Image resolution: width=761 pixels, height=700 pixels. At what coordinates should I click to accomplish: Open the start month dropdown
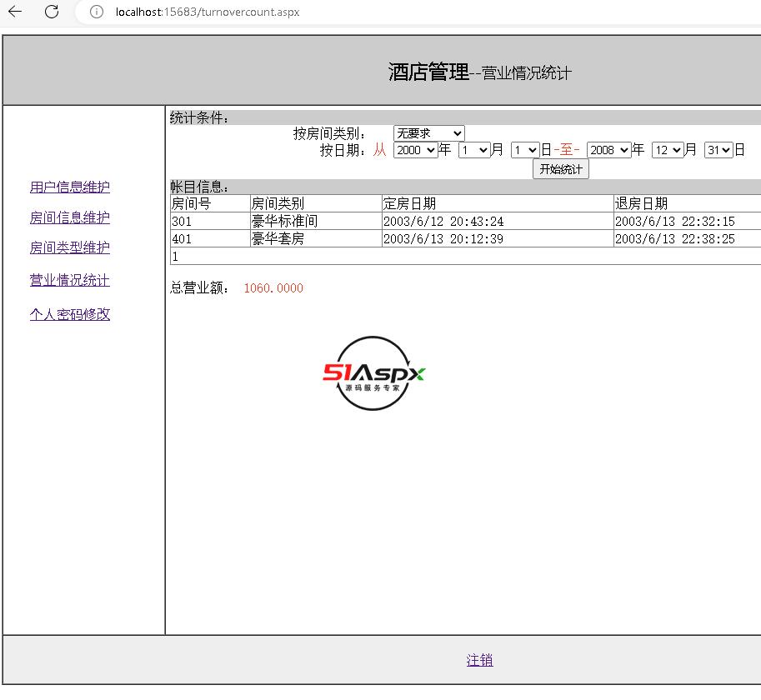click(x=473, y=150)
